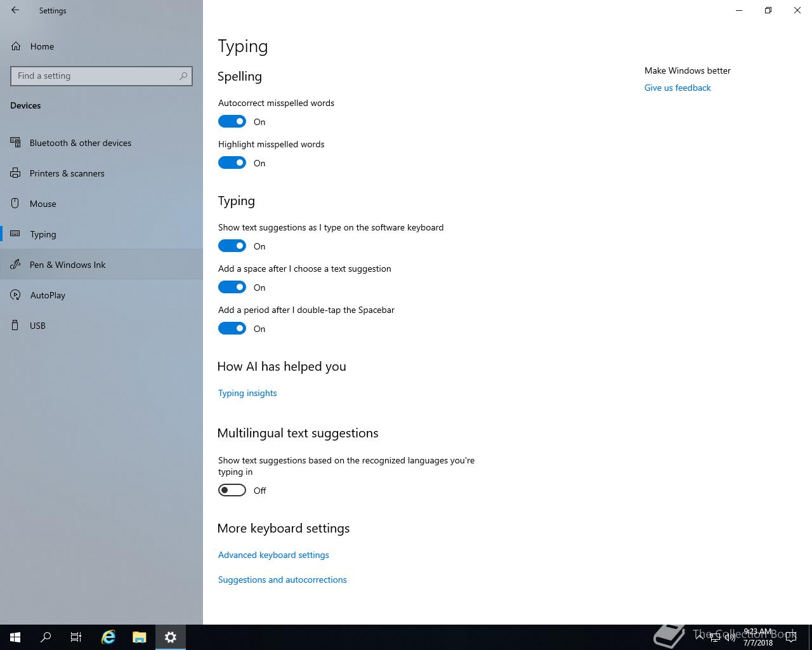812x650 pixels.
Task: Click the Settings gear in taskbar
Action: point(171,637)
